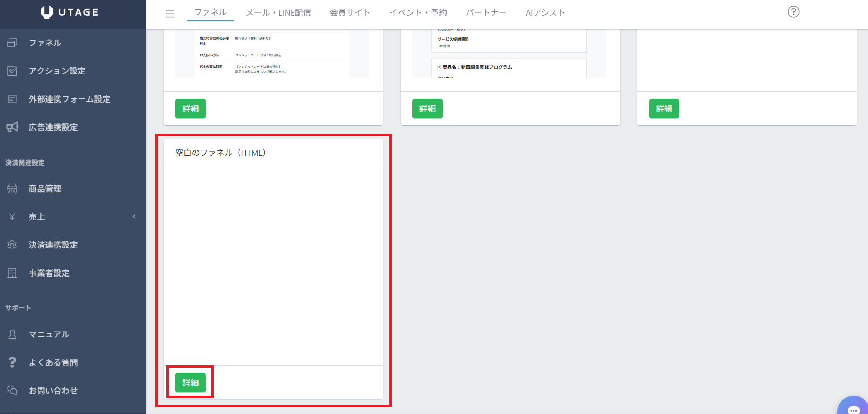Image resolution: width=868 pixels, height=414 pixels.
Task: Switch to the メール・LINE配信 tab
Action: 278,12
